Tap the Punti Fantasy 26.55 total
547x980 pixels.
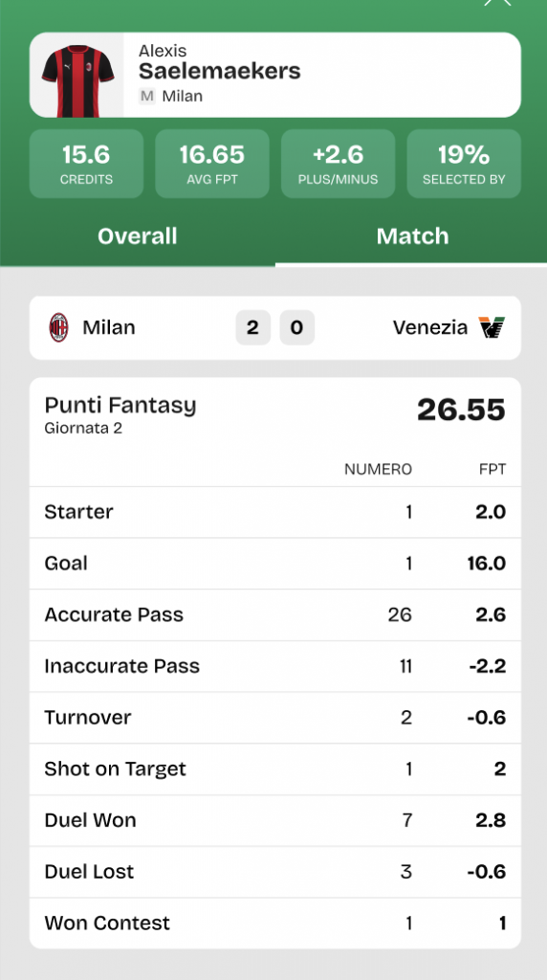(461, 410)
